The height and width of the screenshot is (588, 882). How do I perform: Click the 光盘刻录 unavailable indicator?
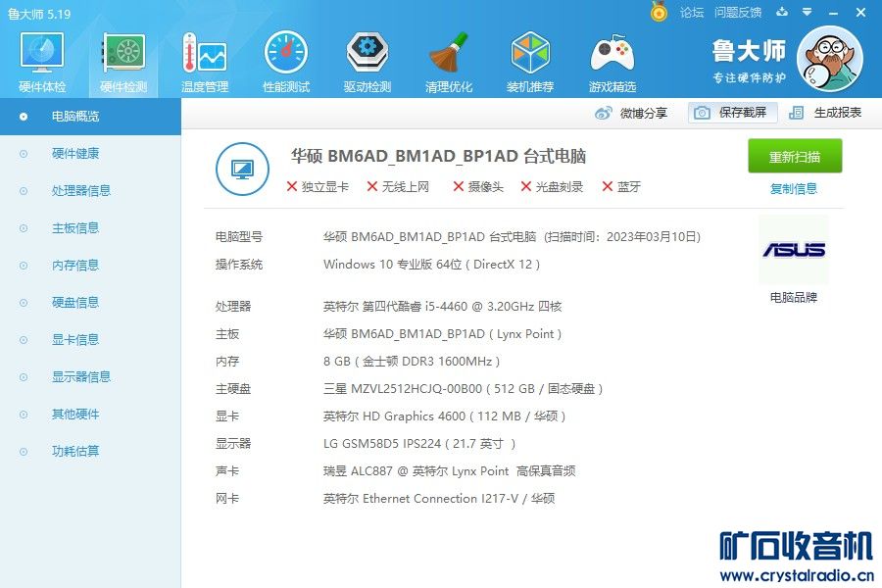click(553, 187)
